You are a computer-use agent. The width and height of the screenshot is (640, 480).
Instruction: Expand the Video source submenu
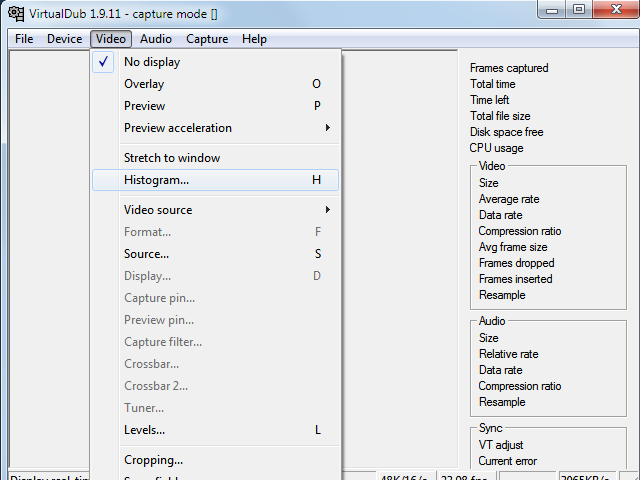pos(216,210)
